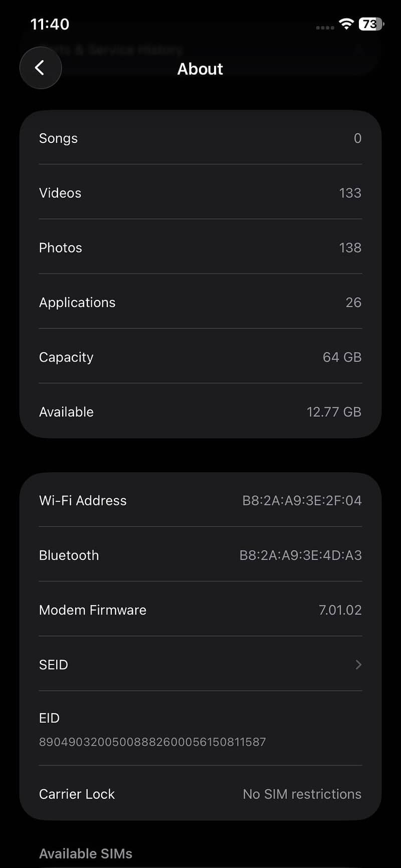Screen dimensions: 401x868
Task: Tap the battery level indicator
Action: pyautogui.click(x=371, y=24)
